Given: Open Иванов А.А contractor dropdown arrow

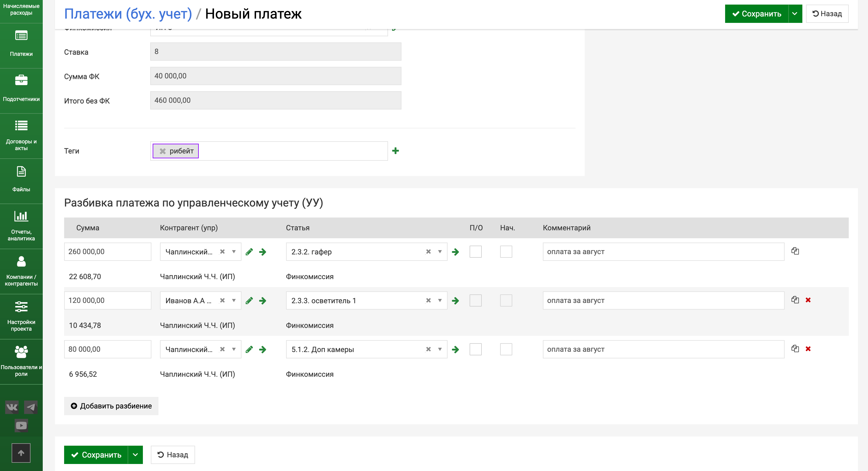Looking at the screenshot, I should pyautogui.click(x=234, y=301).
